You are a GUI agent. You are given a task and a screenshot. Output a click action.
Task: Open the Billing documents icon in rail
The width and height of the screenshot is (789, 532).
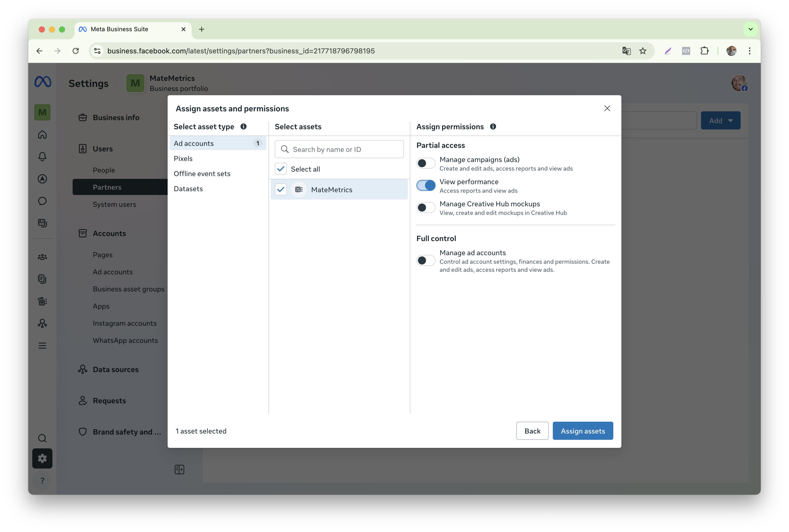(x=42, y=279)
